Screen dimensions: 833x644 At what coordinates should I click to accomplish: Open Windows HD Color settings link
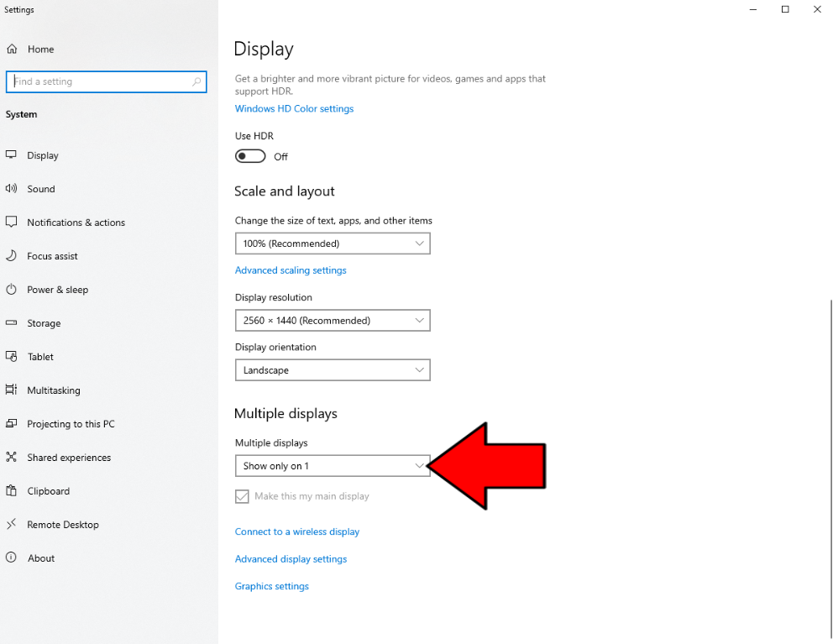[294, 108]
